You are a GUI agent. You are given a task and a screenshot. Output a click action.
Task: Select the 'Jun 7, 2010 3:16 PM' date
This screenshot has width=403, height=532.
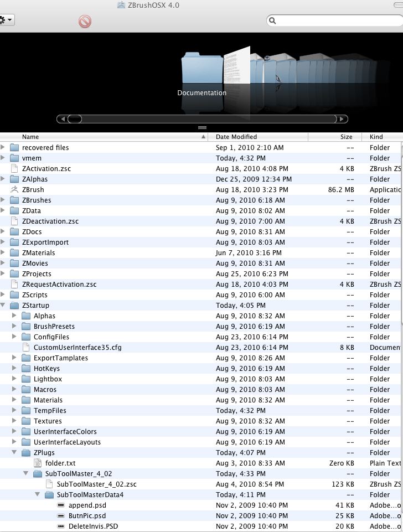(249, 253)
